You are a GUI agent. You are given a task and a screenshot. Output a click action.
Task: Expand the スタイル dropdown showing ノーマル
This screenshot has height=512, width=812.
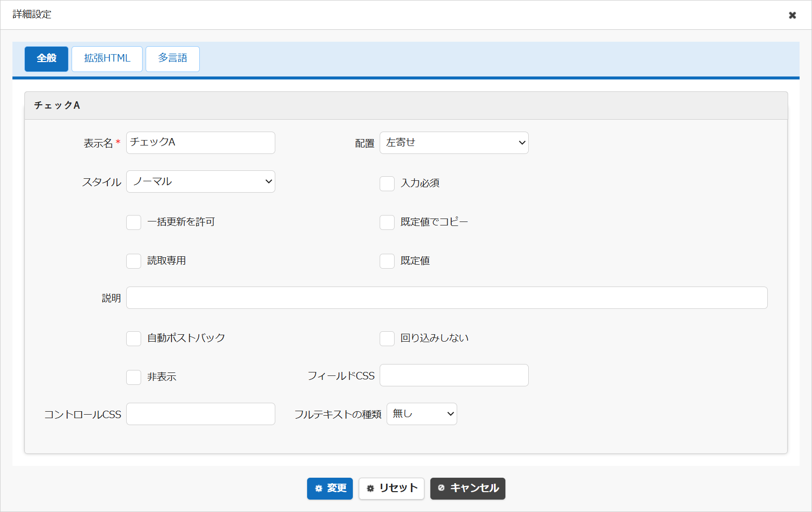pos(201,181)
